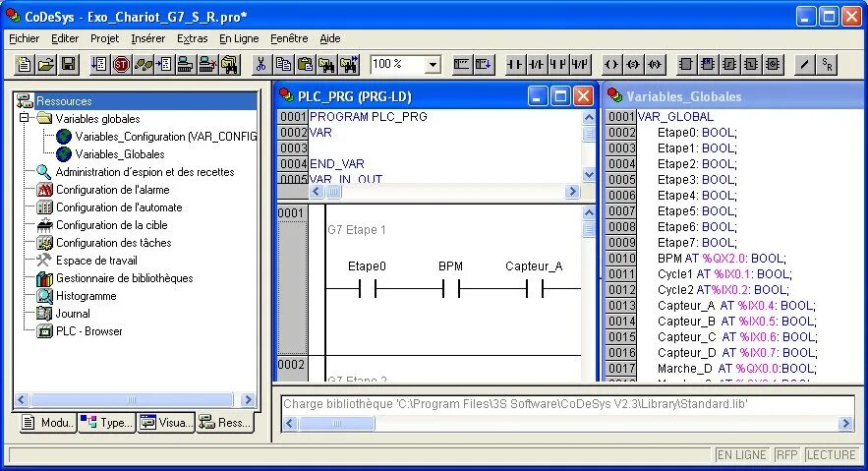The width and height of the screenshot is (868, 471).
Task: Insert a normally open contact
Action: click(515, 65)
